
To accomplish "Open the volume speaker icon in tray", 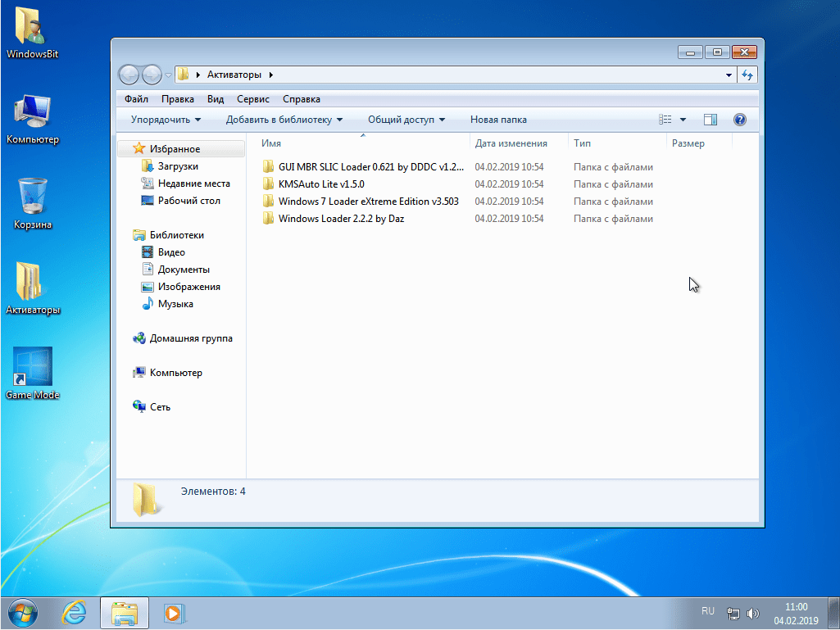I will pos(751,611).
